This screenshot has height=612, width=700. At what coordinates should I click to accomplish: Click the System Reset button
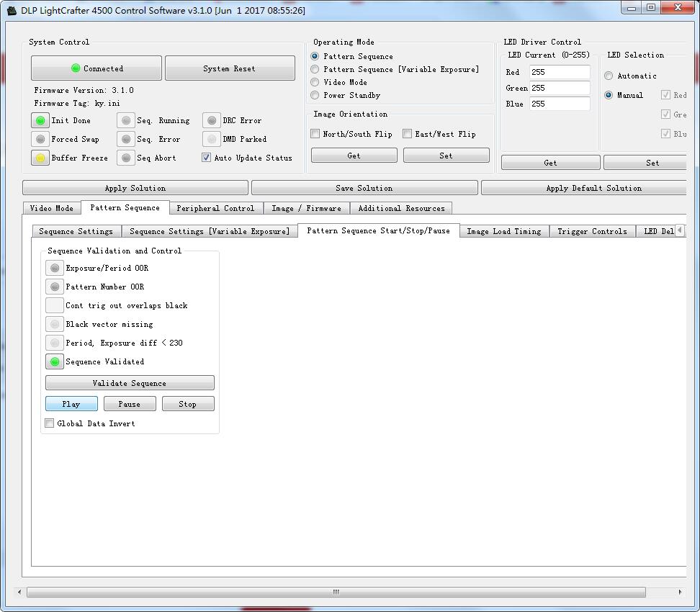pyautogui.click(x=230, y=68)
